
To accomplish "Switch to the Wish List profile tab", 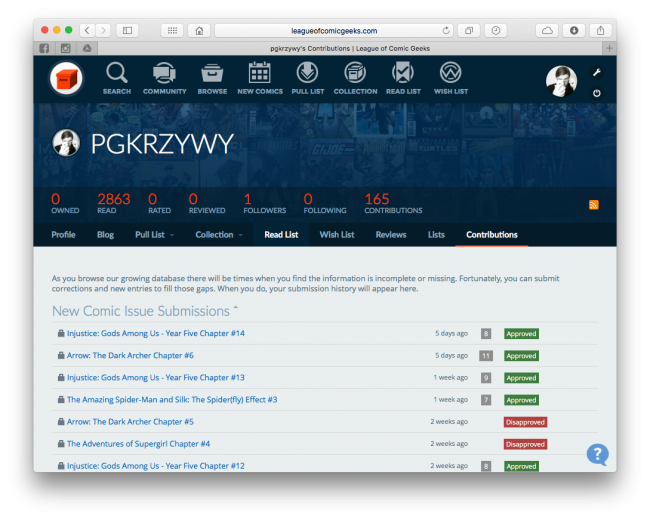I will pos(337,235).
